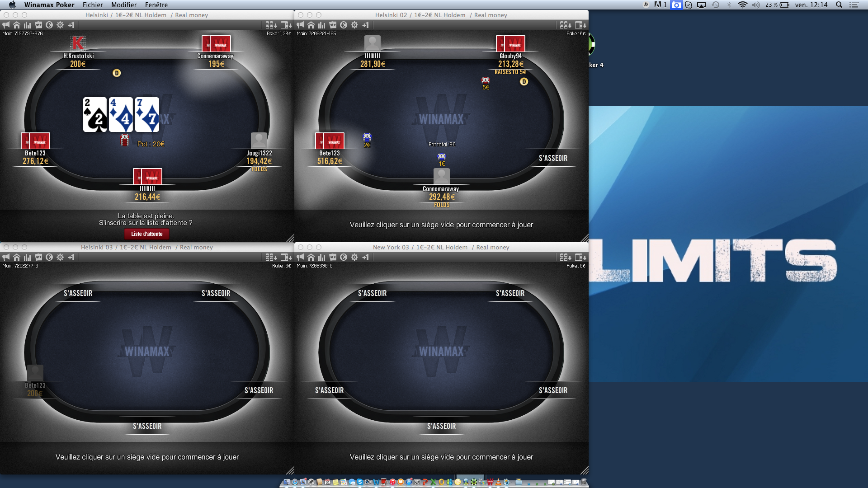The height and width of the screenshot is (488, 868).
Task: Open the side panel layout dropdown in Helsinki 02
Action: point(580,25)
